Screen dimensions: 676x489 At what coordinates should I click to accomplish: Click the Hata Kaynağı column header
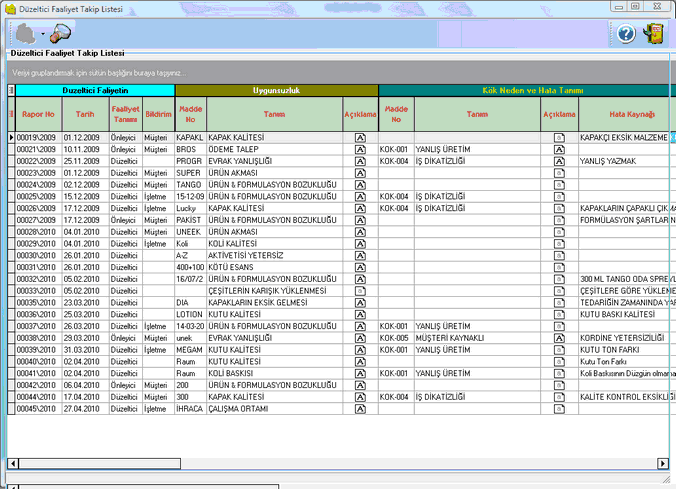627,114
